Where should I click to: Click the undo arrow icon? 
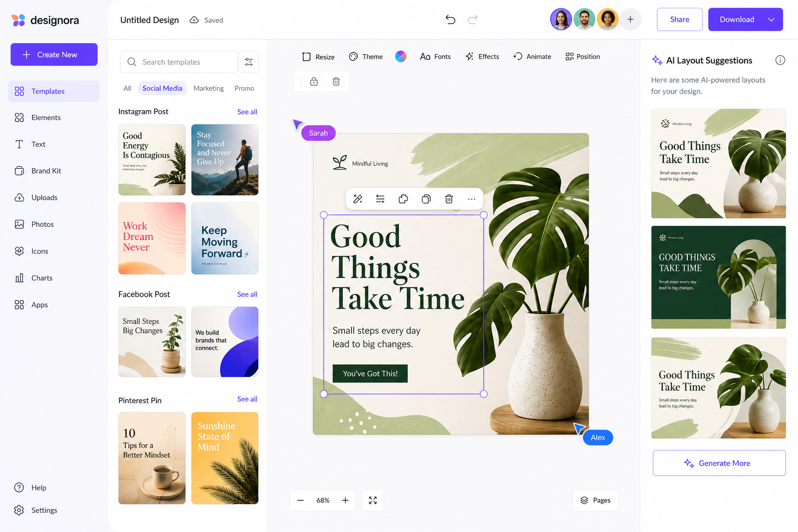point(450,20)
